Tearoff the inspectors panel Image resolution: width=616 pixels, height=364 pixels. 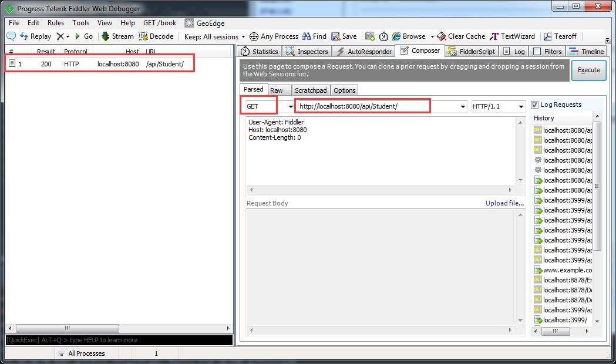[560, 36]
